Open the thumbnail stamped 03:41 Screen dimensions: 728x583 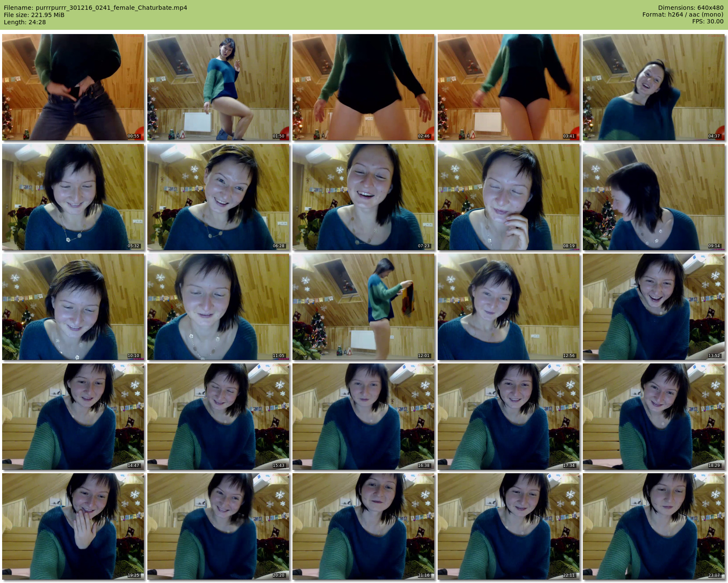tap(509, 87)
